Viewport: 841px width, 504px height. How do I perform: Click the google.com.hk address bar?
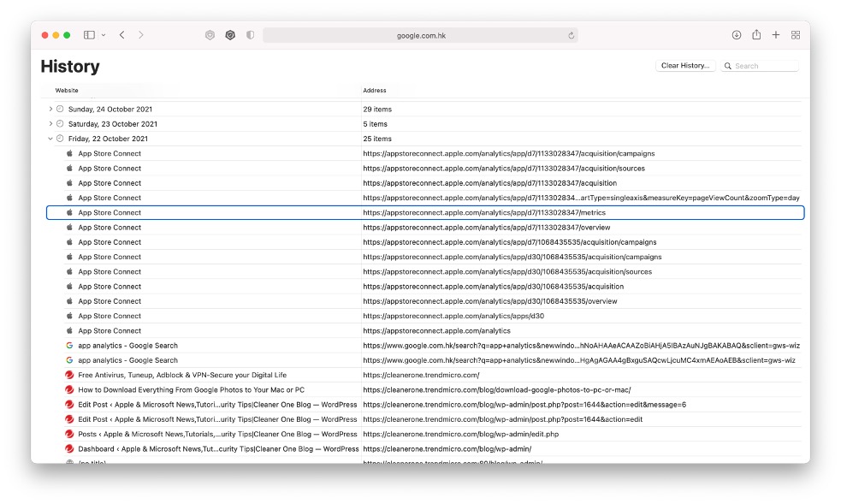(419, 35)
